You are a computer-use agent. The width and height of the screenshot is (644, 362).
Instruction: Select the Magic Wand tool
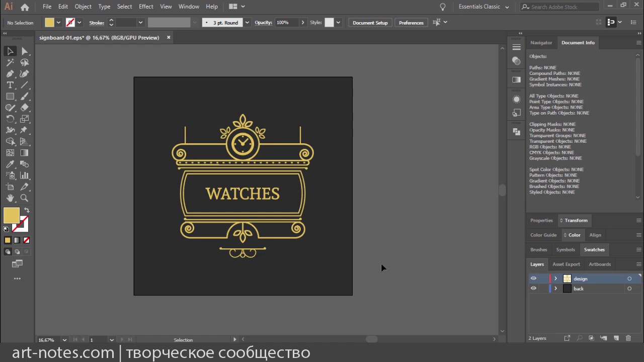click(x=10, y=62)
